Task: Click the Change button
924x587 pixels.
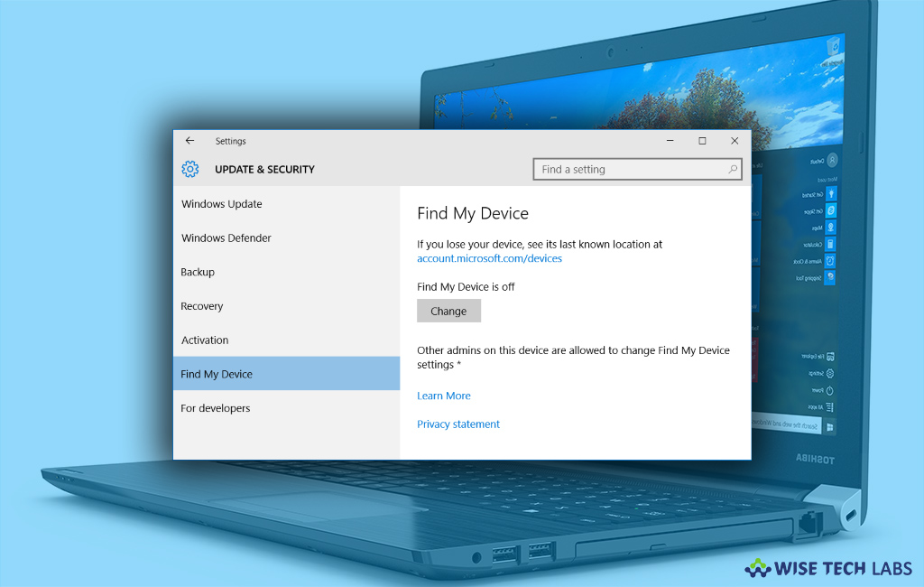Action: click(x=448, y=311)
